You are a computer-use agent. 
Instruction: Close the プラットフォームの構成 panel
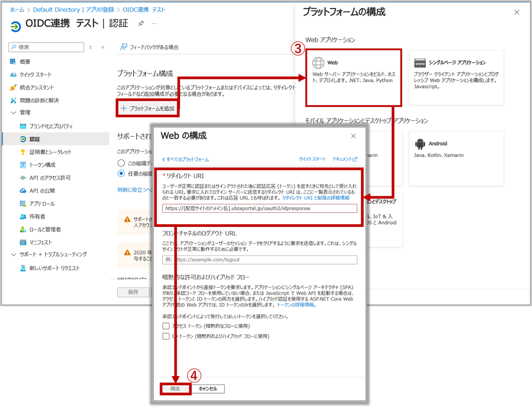pyautogui.click(x=517, y=12)
